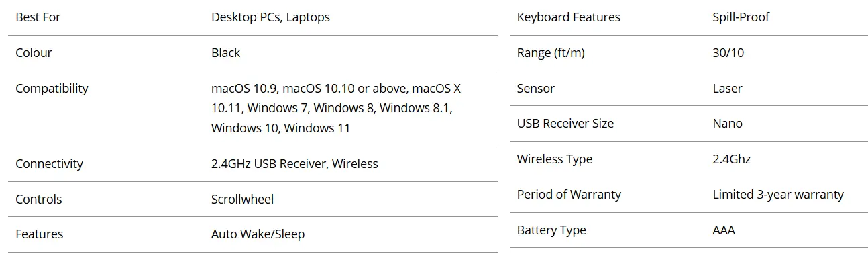The image size is (868, 264).
Task: Click the macOS and Windows compatibility text
Action: point(336,108)
